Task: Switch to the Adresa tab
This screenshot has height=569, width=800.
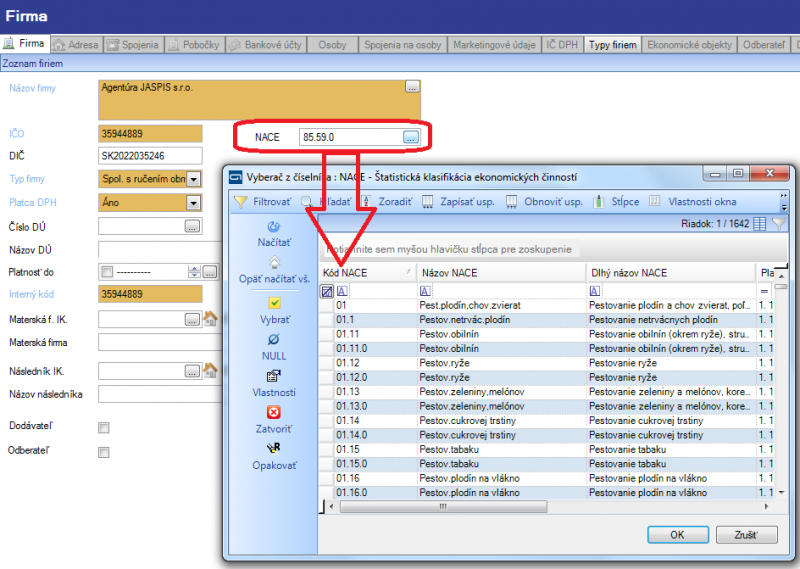Action: pos(77,45)
